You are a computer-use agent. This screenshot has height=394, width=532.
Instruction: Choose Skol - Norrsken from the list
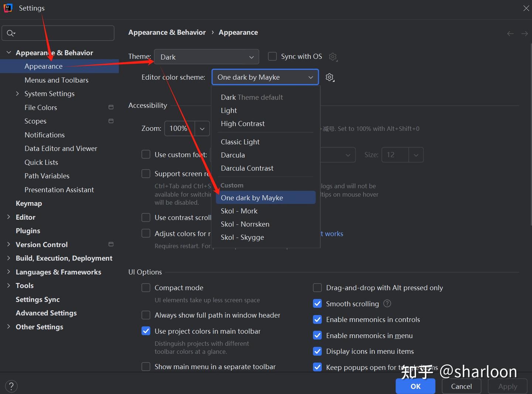coord(245,224)
